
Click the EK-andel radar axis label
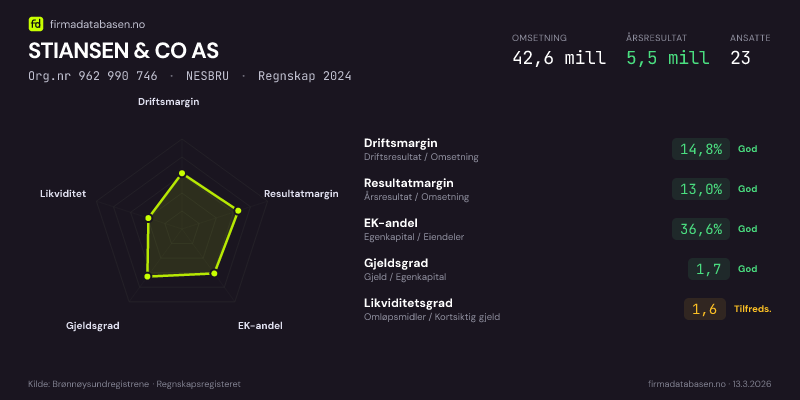click(x=260, y=326)
